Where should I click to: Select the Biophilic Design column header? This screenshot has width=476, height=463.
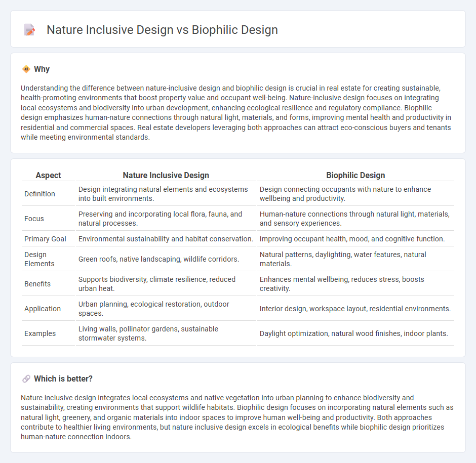pyautogui.click(x=355, y=175)
